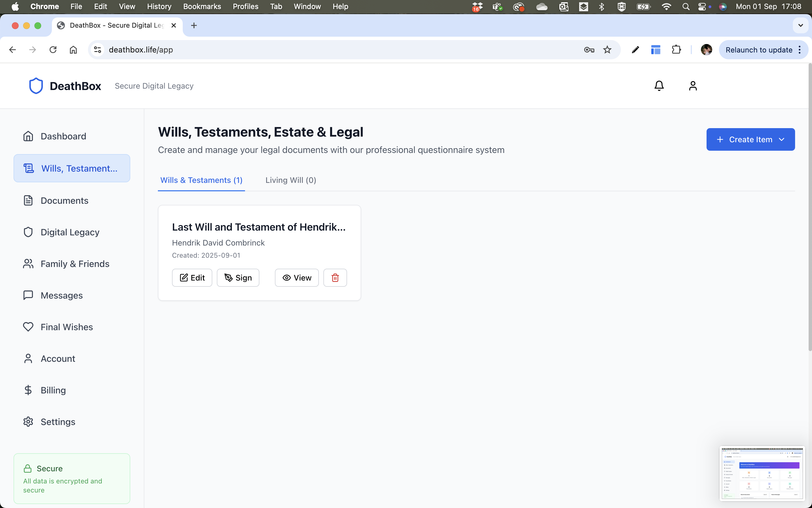
Task: Open the screenshot preview thumbnail
Action: point(762,473)
